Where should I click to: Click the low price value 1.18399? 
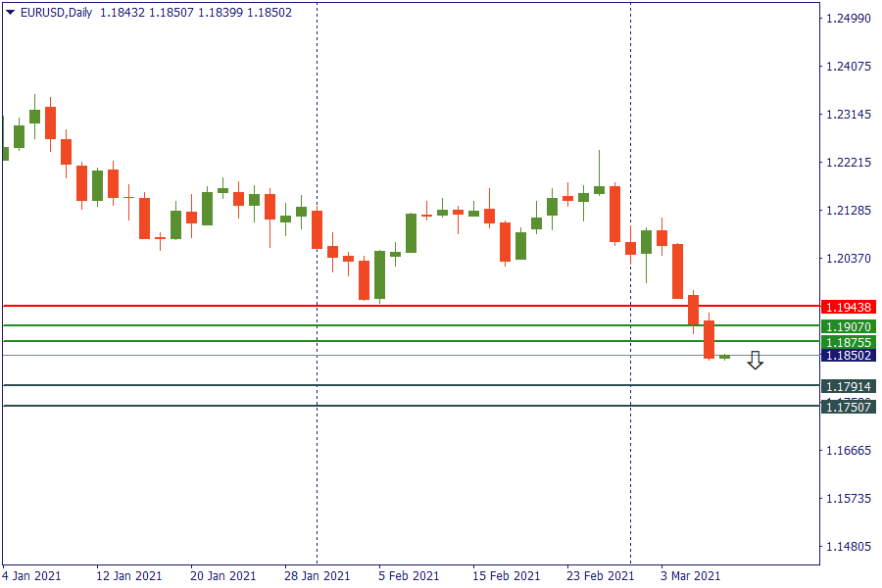220,13
